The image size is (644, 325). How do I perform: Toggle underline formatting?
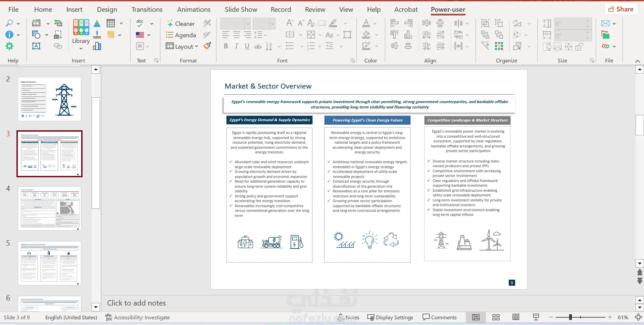[247, 46]
